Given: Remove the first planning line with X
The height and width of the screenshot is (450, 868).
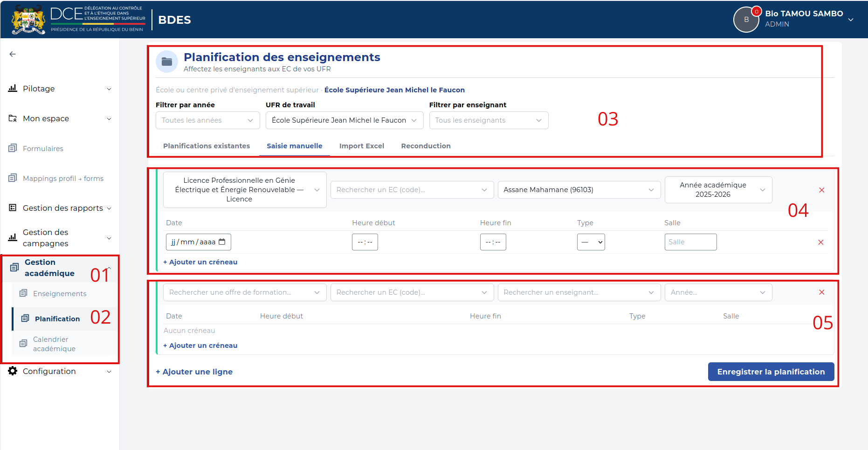Looking at the screenshot, I should 821,190.
